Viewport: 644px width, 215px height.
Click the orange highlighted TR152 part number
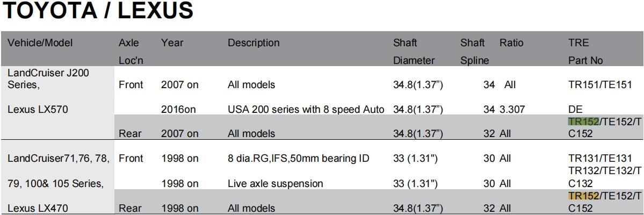[x=583, y=196]
